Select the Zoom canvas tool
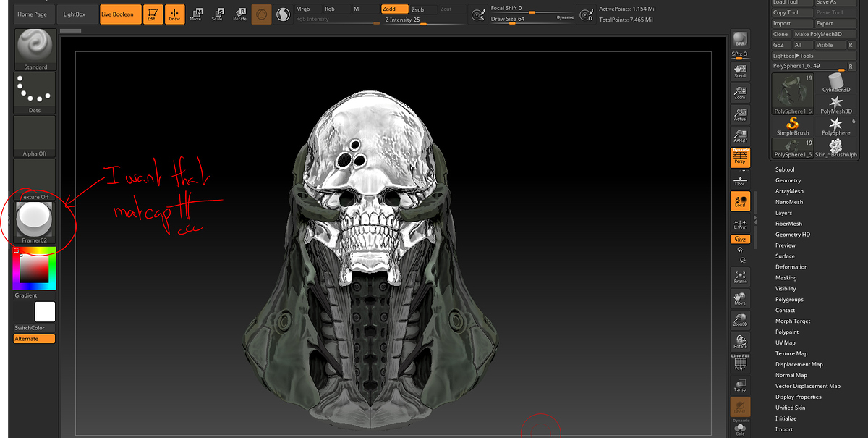 (x=740, y=93)
